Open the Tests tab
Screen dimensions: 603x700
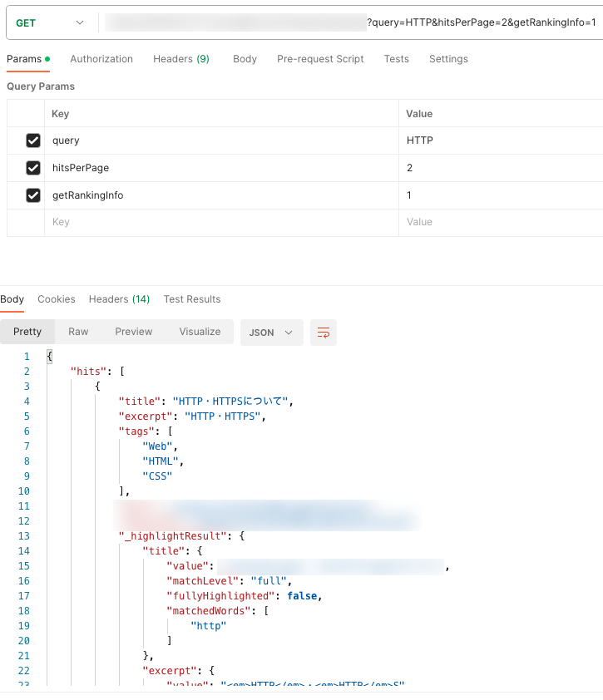click(396, 59)
